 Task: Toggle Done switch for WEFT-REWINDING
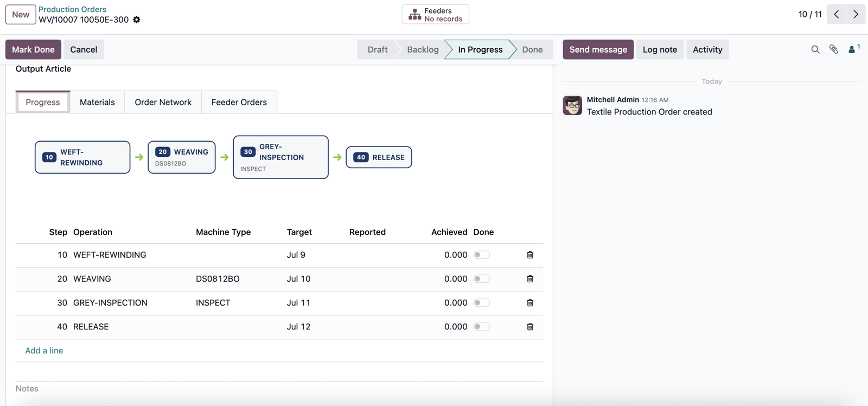tap(481, 255)
